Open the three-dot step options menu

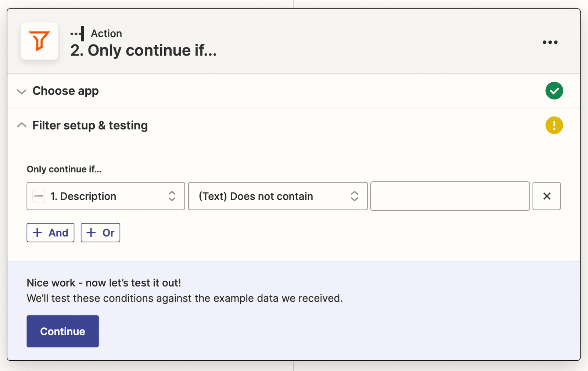[x=550, y=42]
